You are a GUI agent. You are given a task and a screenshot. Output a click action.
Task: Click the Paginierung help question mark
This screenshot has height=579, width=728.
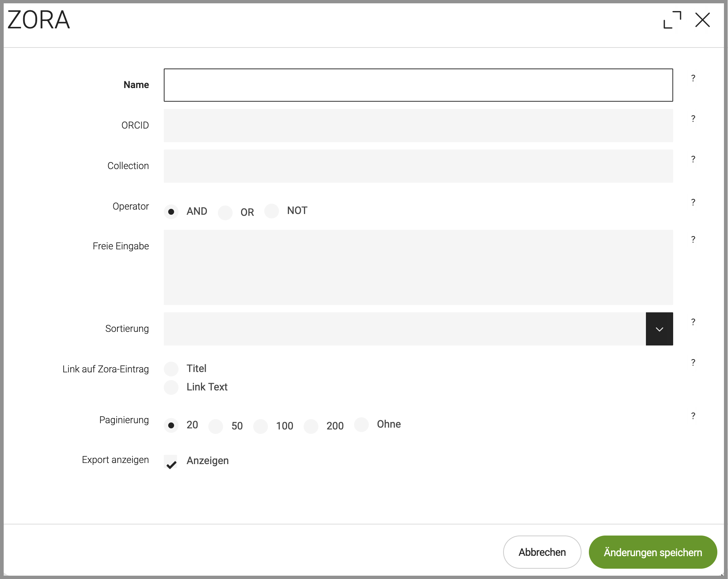click(x=693, y=416)
